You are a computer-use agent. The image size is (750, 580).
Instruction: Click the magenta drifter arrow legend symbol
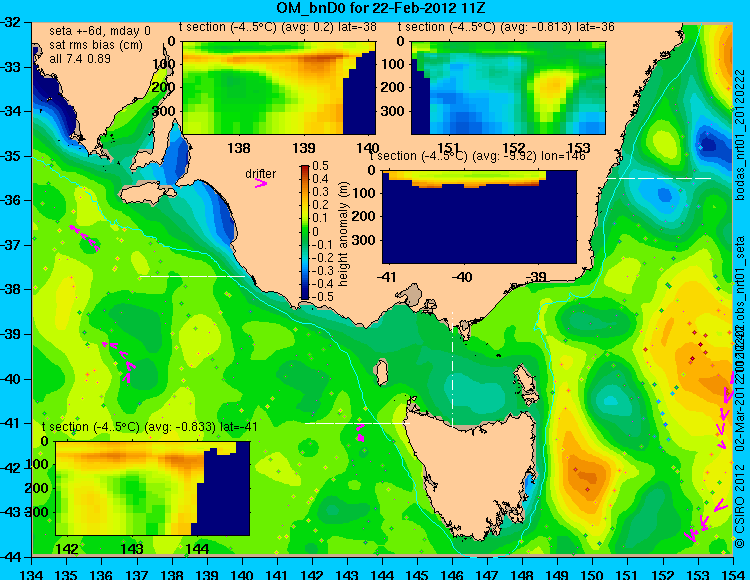pyautogui.click(x=260, y=184)
